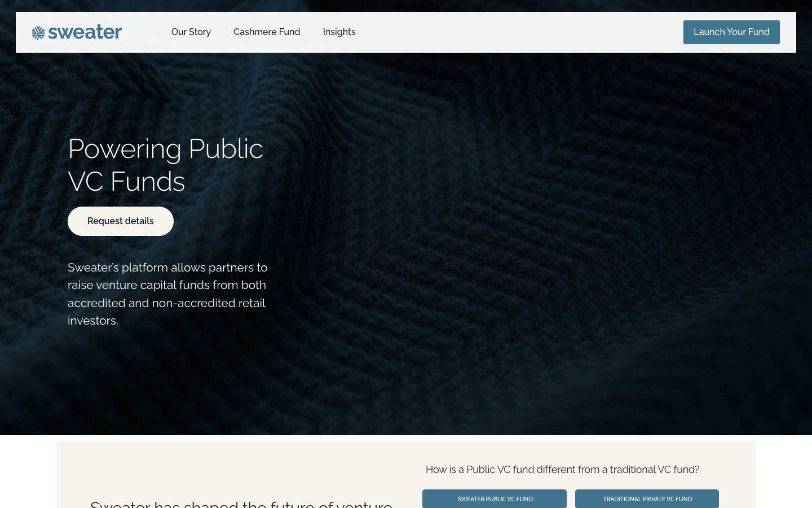Open the Our Story page
Screen dimensions: 812x508
[191, 32]
